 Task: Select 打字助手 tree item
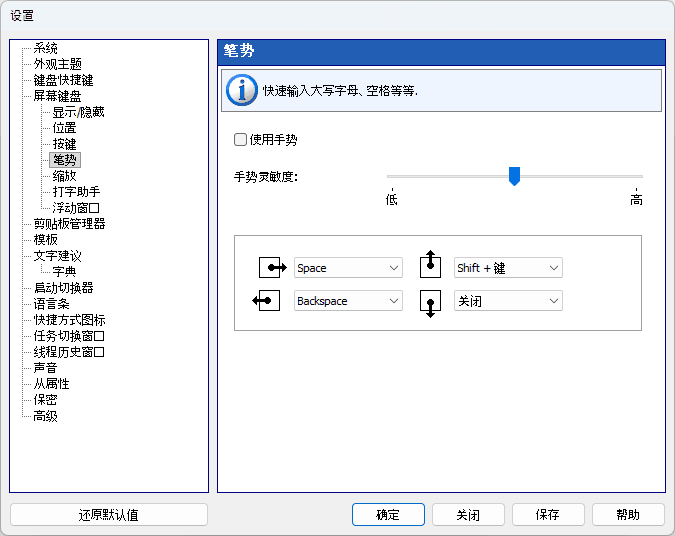click(76, 192)
